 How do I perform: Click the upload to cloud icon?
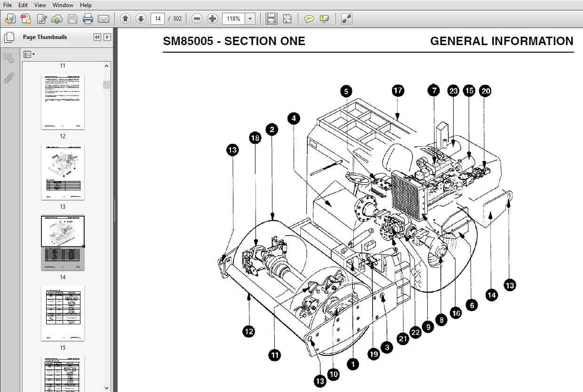point(57,19)
